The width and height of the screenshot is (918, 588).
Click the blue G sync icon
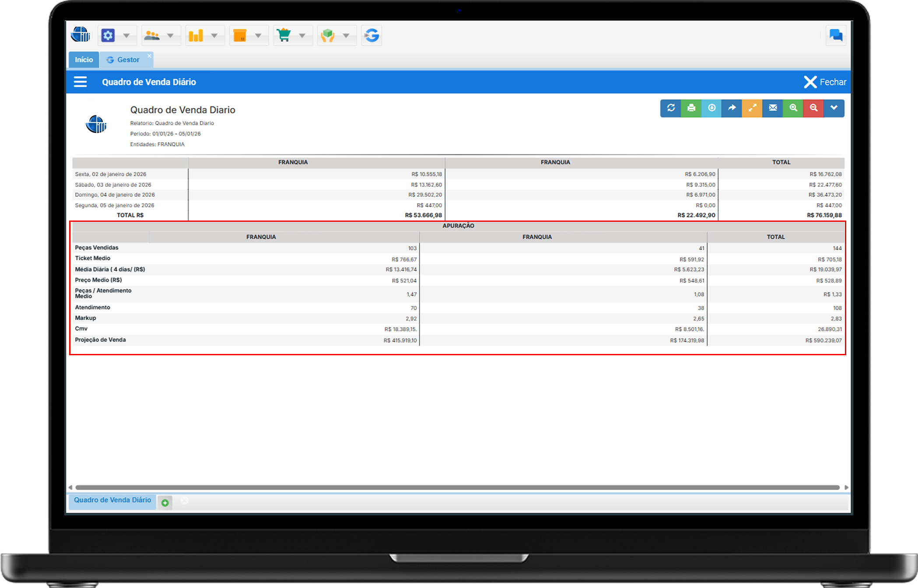pos(371,35)
